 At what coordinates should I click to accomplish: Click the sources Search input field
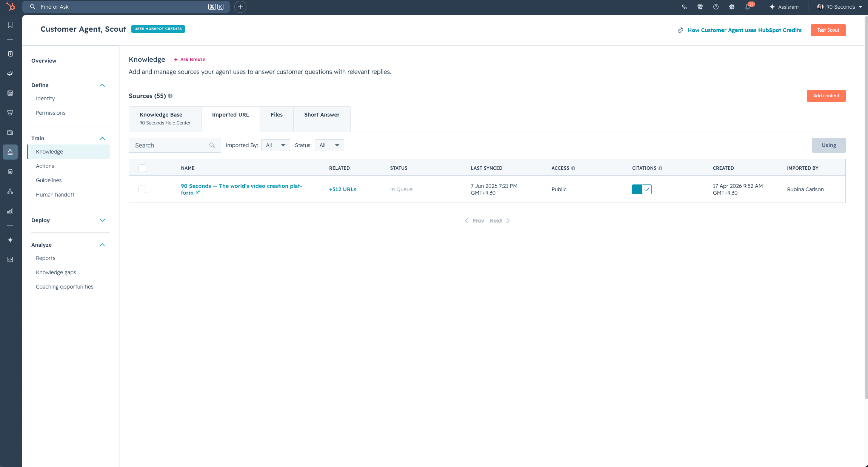pyautogui.click(x=175, y=145)
